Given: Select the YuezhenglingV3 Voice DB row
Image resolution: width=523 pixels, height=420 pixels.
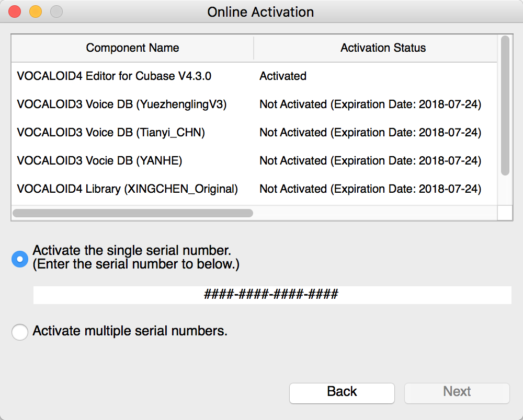Looking at the screenshot, I should pos(254,104).
